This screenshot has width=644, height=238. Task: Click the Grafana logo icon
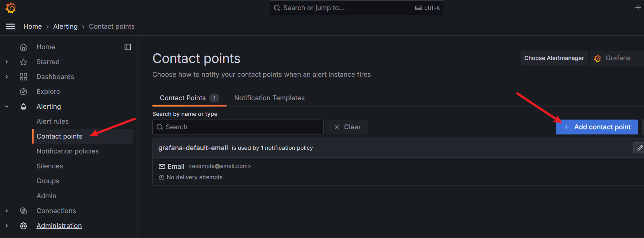[x=11, y=8]
